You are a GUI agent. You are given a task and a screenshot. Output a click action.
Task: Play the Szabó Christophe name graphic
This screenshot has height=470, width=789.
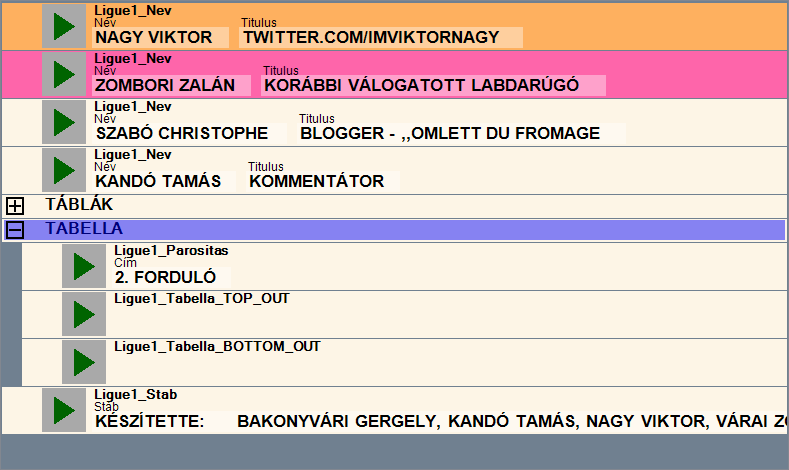click(x=65, y=122)
